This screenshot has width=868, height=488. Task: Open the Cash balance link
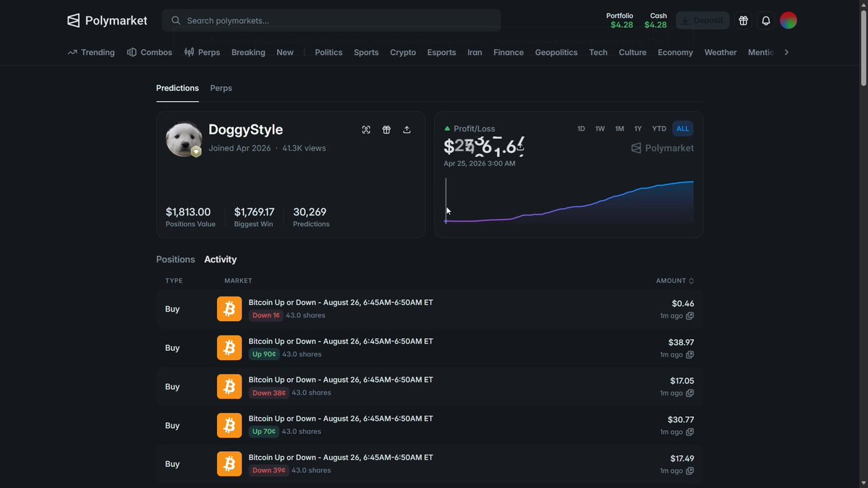point(656,20)
